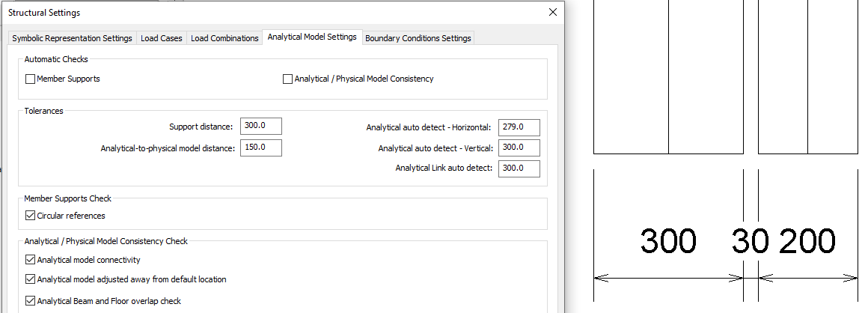Toggle Analytical Beam and Floor overlap check

[31, 301]
